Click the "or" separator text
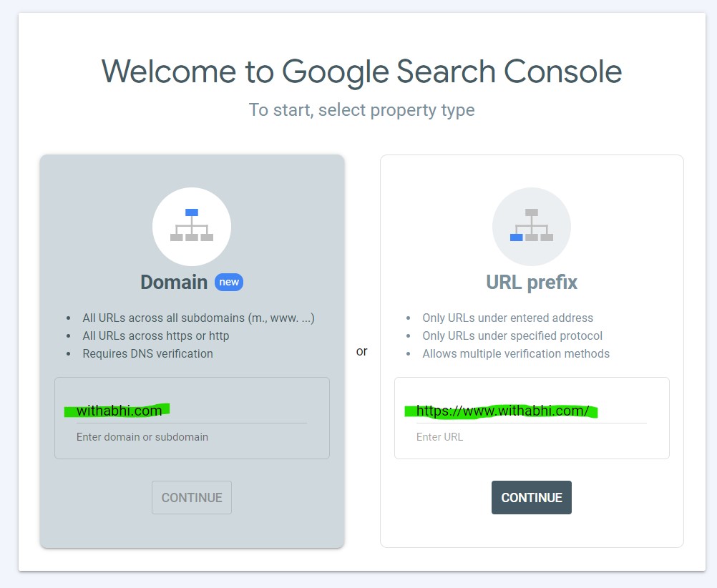This screenshot has width=717, height=588. [361, 351]
